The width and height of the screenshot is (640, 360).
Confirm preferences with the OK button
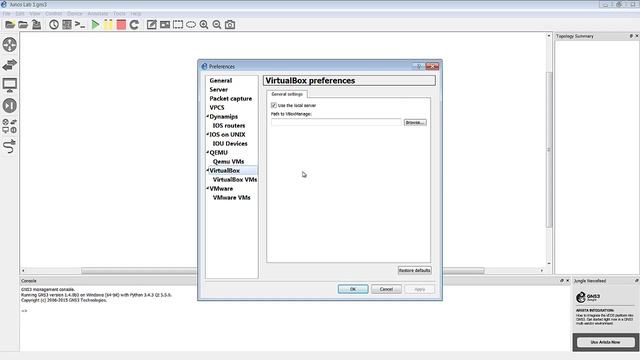tap(353, 289)
